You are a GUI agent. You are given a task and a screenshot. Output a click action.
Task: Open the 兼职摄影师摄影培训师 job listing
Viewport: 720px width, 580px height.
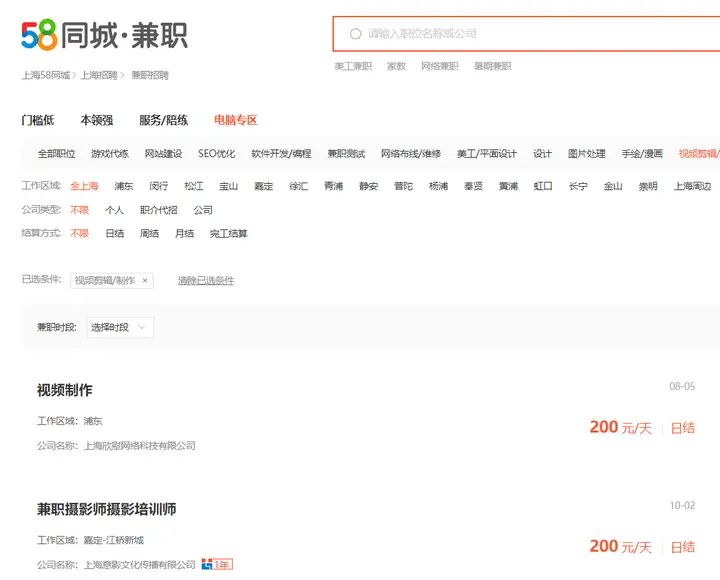click(x=107, y=509)
